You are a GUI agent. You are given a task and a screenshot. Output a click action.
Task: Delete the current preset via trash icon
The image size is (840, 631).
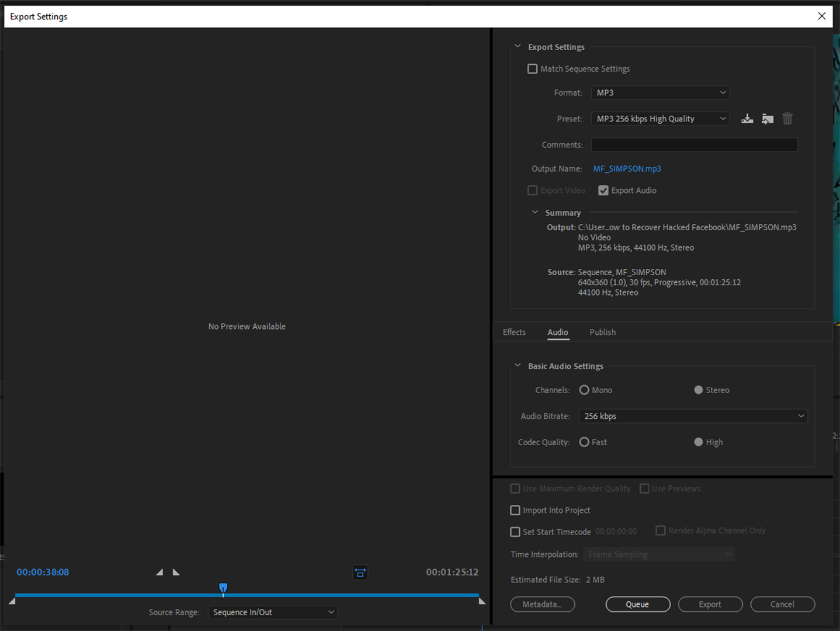pos(787,119)
